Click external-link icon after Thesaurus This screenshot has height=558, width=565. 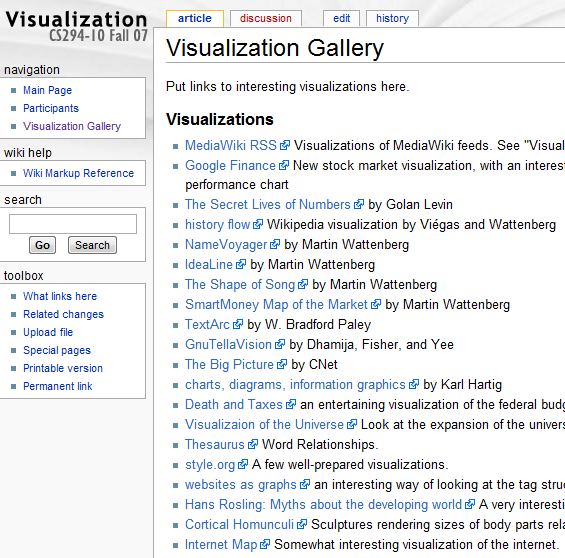253,444
